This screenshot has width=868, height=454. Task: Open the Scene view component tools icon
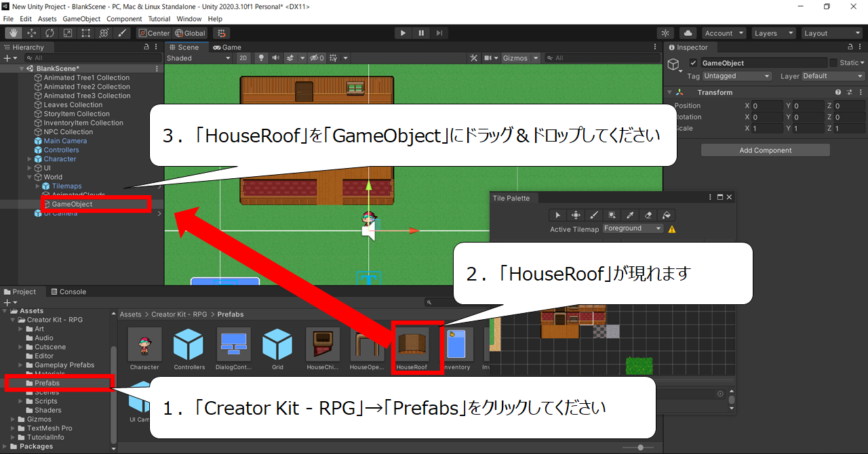[x=474, y=58]
